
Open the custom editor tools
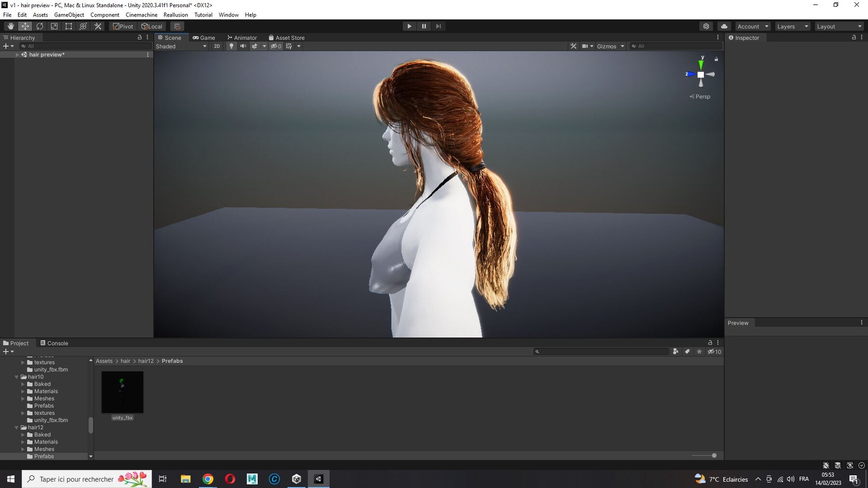98,26
